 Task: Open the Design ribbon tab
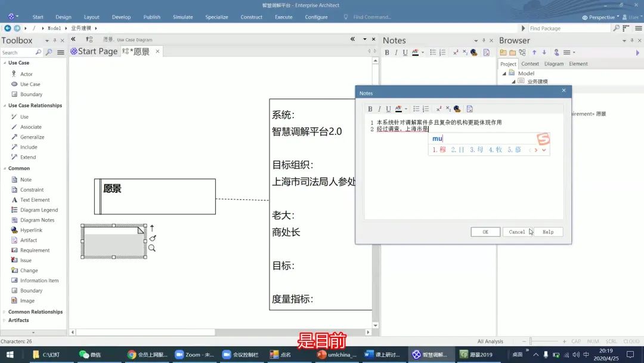coord(63,17)
